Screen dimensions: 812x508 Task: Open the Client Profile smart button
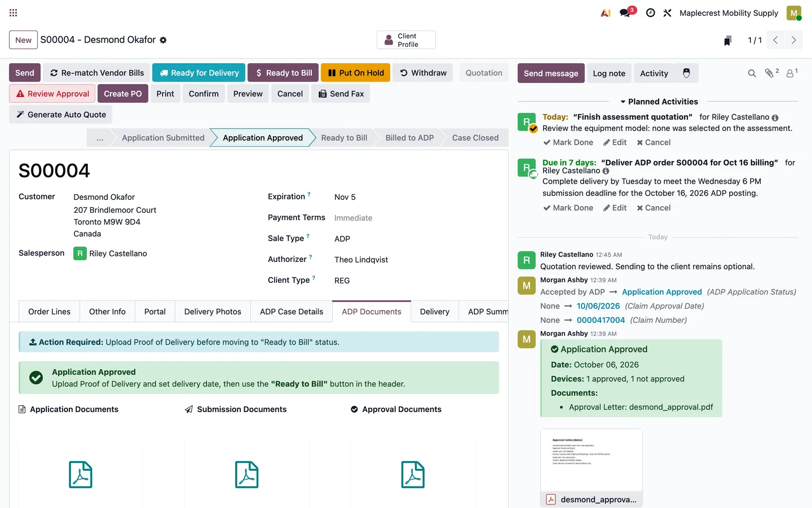[x=406, y=40]
